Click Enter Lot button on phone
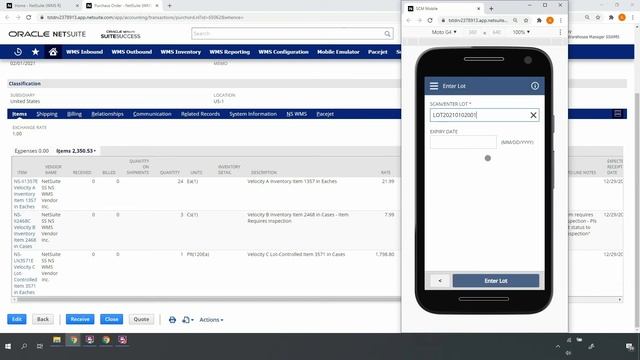Image resolution: width=640 pixels, height=360 pixels. 496,281
